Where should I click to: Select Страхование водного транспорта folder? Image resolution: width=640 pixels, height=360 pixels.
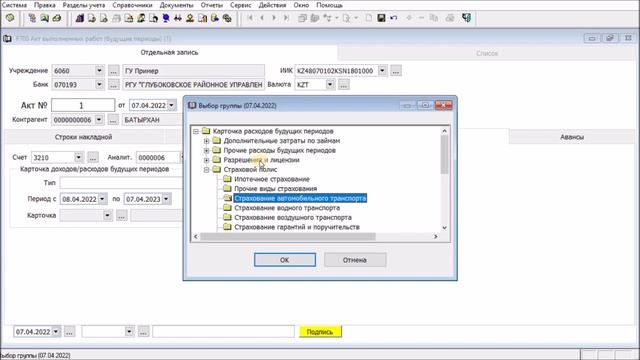click(287, 208)
